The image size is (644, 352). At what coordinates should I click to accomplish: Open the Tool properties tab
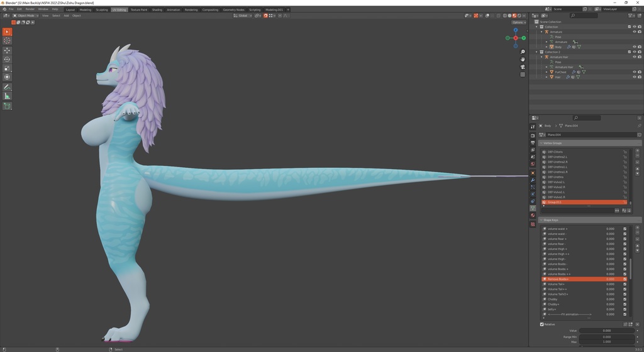[533, 127]
